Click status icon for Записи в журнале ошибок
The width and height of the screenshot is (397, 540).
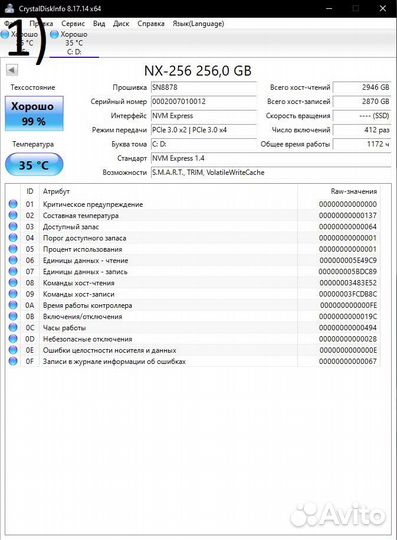(13, 361)
